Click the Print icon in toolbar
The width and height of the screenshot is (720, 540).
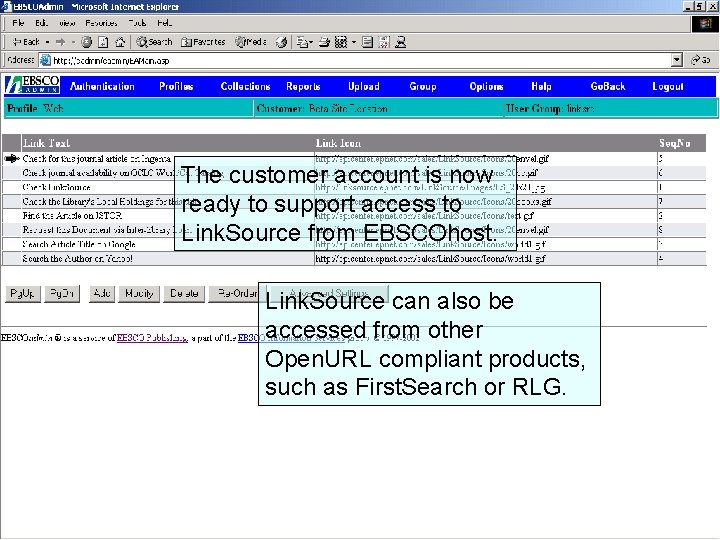324,42
